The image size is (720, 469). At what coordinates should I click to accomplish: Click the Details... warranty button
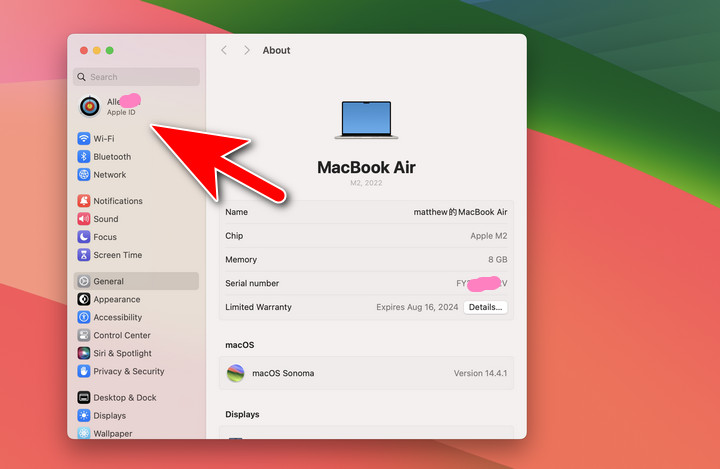[485, 307]
